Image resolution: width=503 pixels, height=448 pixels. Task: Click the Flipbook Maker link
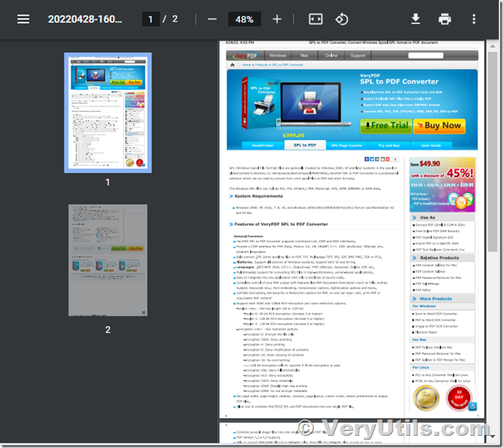click(426, 332)
